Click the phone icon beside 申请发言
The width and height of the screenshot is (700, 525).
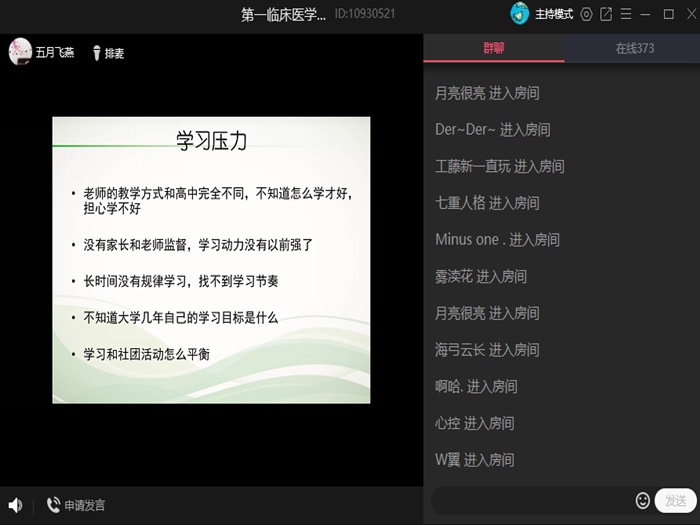click(52, 505)
